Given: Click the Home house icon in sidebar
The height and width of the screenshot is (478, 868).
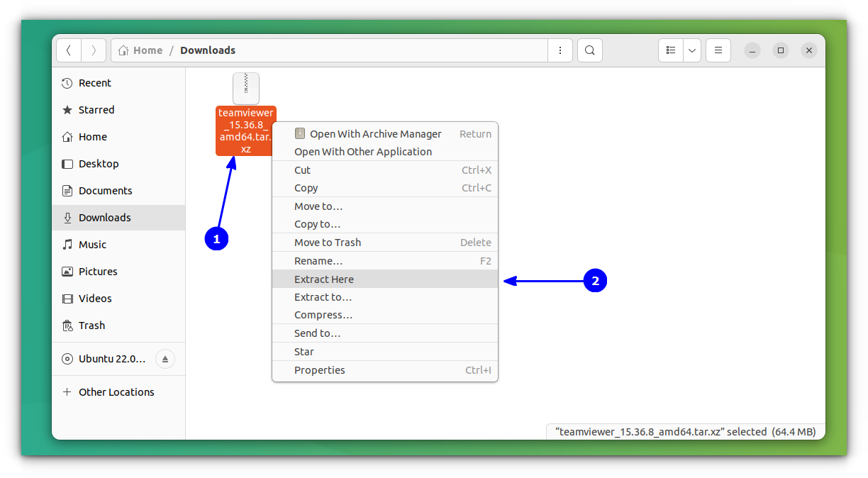Looking at the screenshot, I should coord(67,137).
